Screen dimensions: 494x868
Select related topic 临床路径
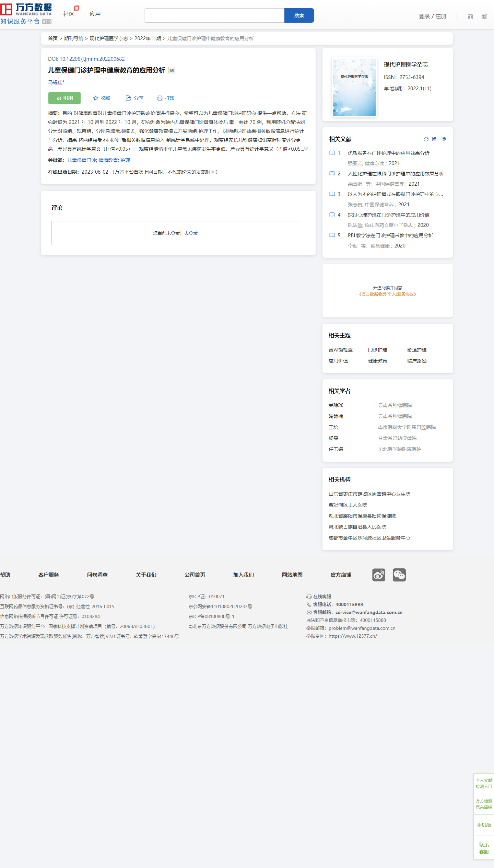point(417,361)
